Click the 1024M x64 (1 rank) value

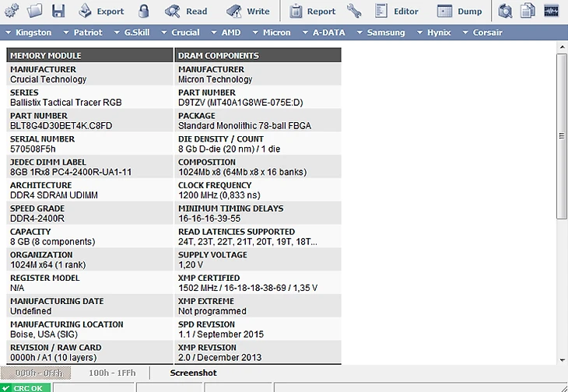coord(47,265)
